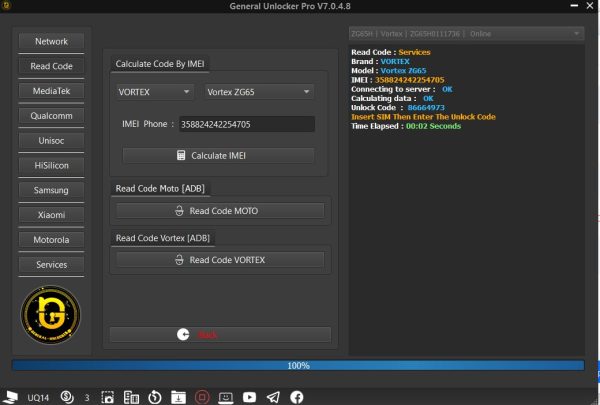The height and width of the screenshot is (405, 600).
Task: Click the IMEI Phone input field
Action: point(247,124)
